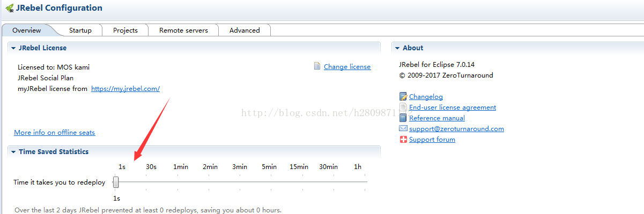The width and height of the screenshot is (644, 214).
Task: Click the 30min label above slider
Action: 328,167
